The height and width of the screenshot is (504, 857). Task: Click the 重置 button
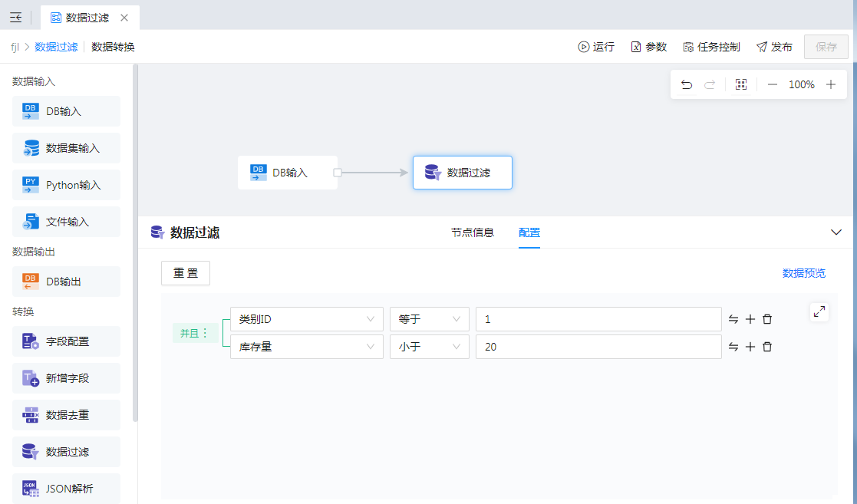(x=186, y=273)
